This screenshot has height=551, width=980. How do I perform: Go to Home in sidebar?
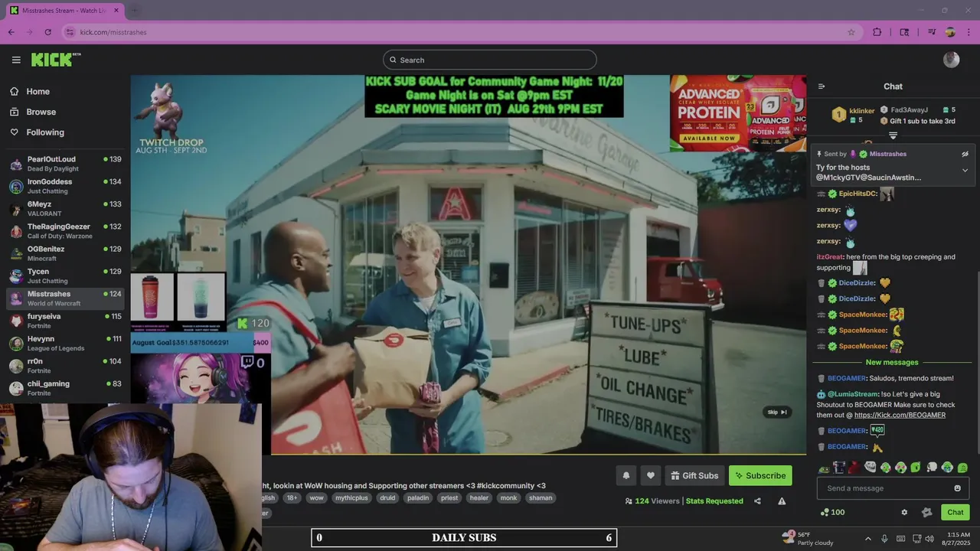point(38,91)
